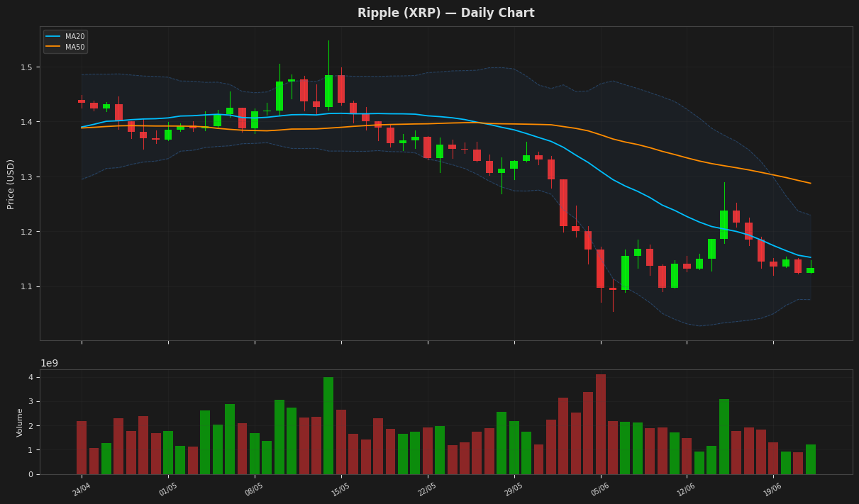
Task: Click the orange MA50 legend line swatch
Action: tap(53, 47)
